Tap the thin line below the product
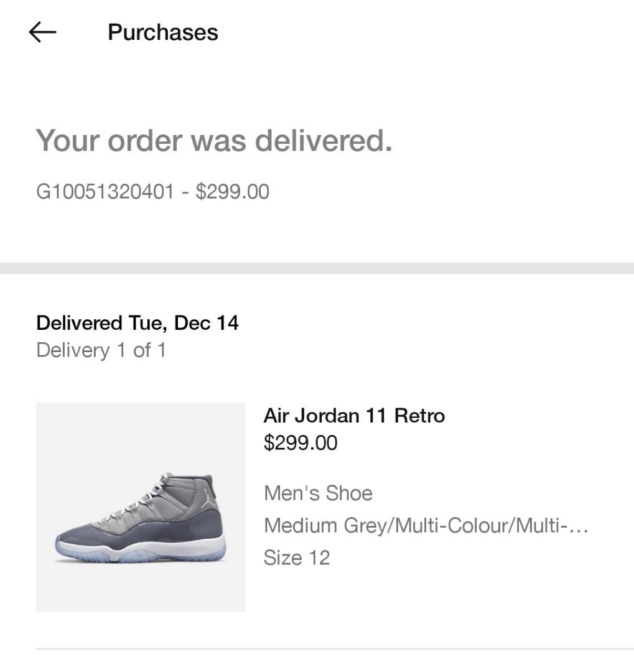Viewport: 634px width, 672px height. coord(335,649)
